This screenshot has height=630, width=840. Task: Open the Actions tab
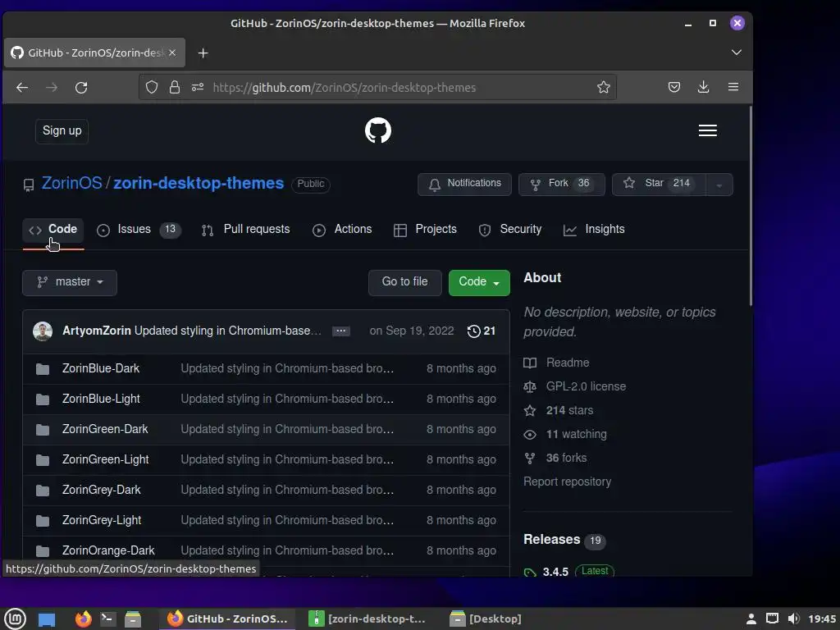point(342,230)
